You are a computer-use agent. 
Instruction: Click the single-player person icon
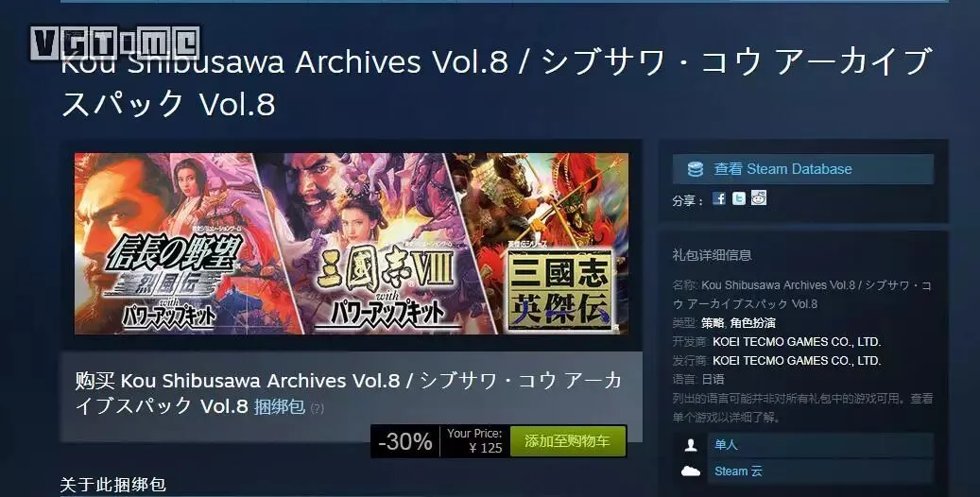[x=691, y=445]
